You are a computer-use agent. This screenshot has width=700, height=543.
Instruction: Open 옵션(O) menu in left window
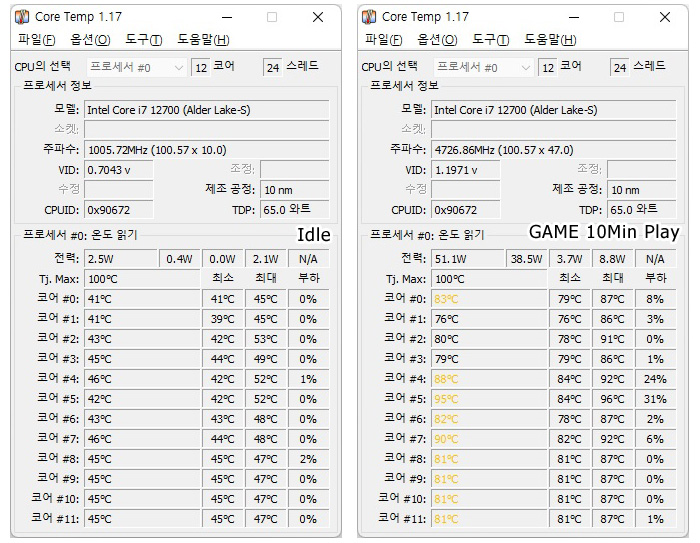point(90,40)
